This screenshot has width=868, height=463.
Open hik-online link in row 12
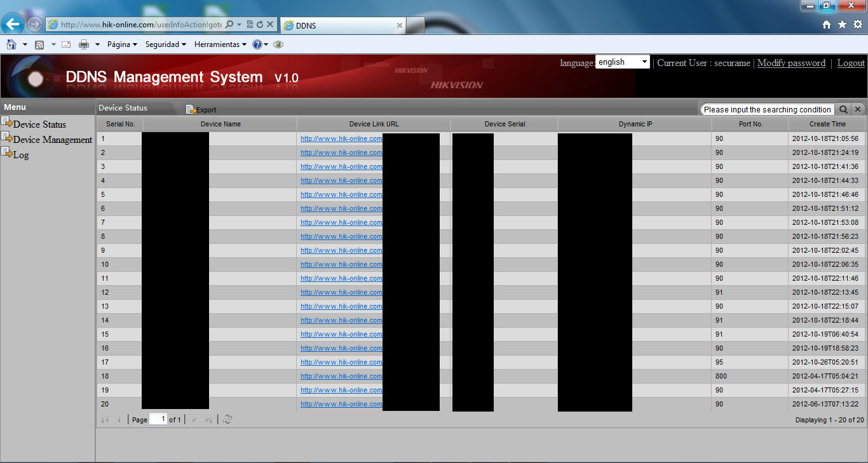point(341,292)
